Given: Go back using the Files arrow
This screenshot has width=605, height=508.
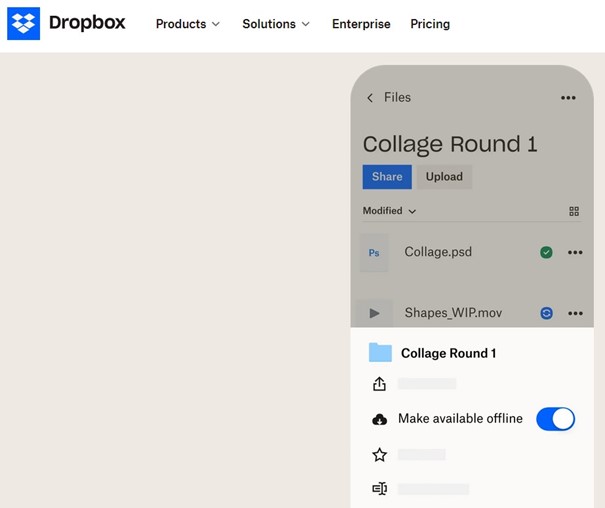Looking at the screenshot, I should click(370, 98).
